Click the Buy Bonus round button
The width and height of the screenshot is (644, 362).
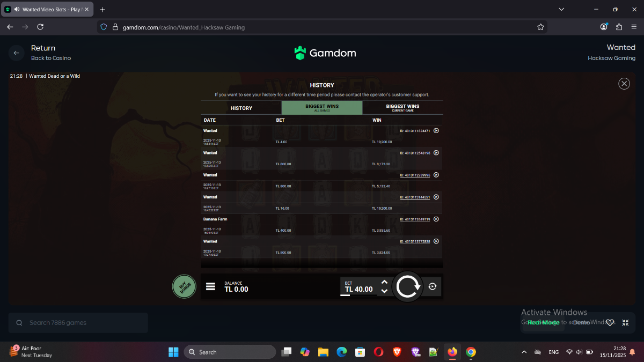tap(184, 286)
